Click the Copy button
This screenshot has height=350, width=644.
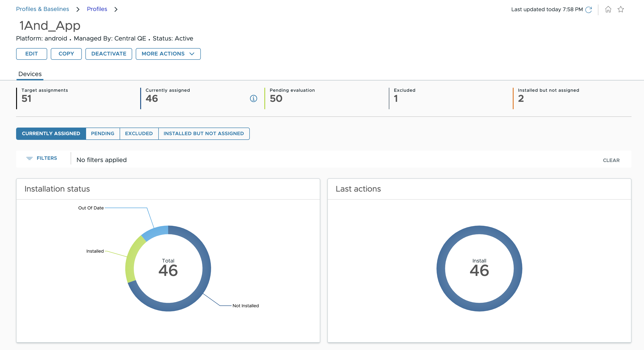(x=66, y=54)
